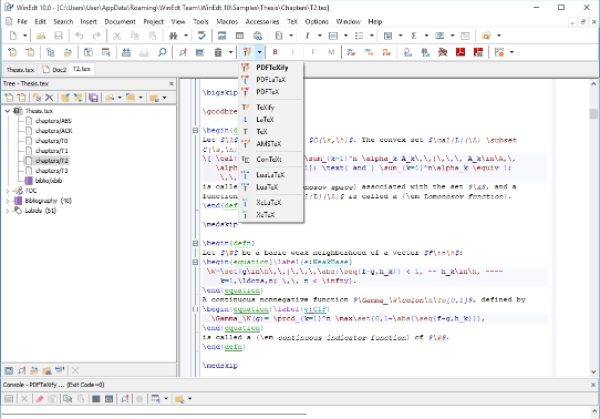Close the Console panel
The height and width of the screenshot is (419, 600).
tap(593, 385)
